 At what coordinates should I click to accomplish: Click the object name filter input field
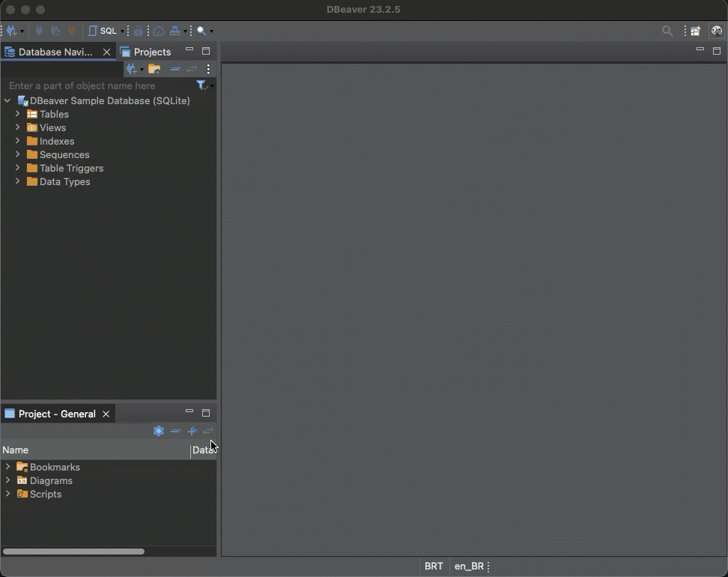click(100, 86)
